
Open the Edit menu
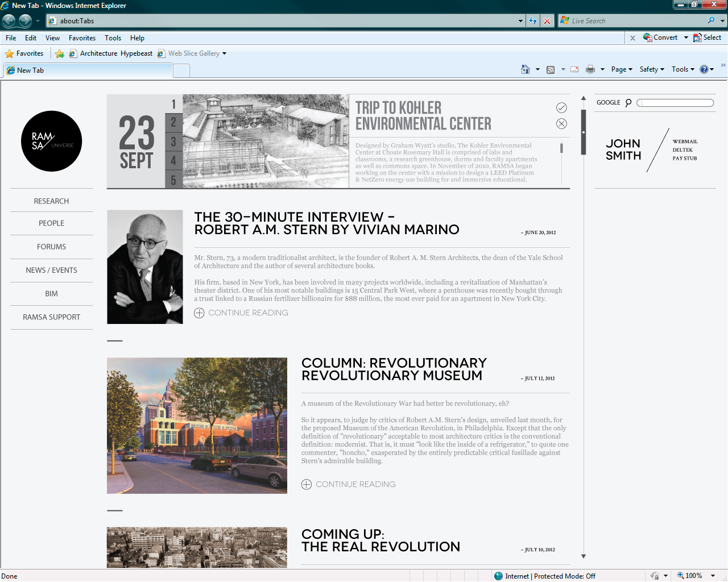[31, 38]
